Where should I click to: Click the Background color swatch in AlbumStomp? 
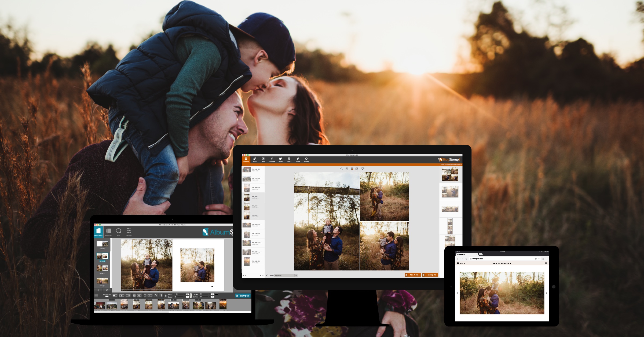107,296
